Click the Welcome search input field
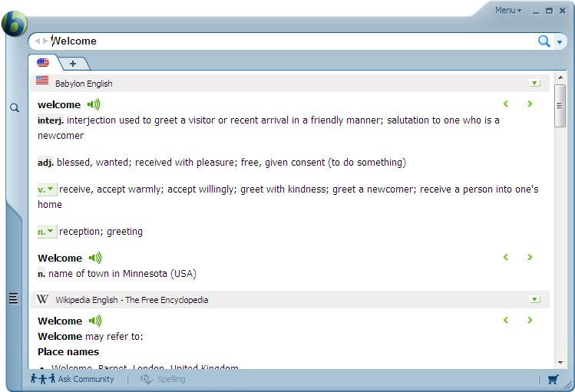575x392 pixels. pyautogui.click(x=293, y=41)
